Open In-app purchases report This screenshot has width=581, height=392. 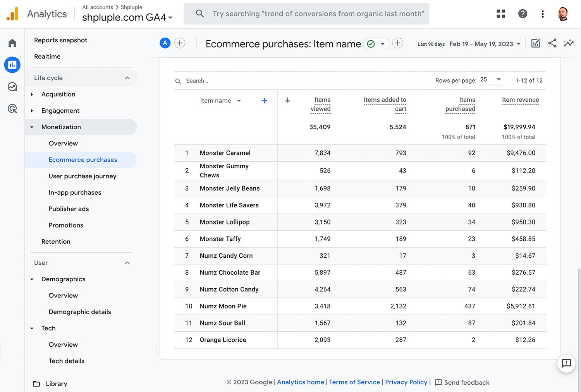click(x=75, y=192)
